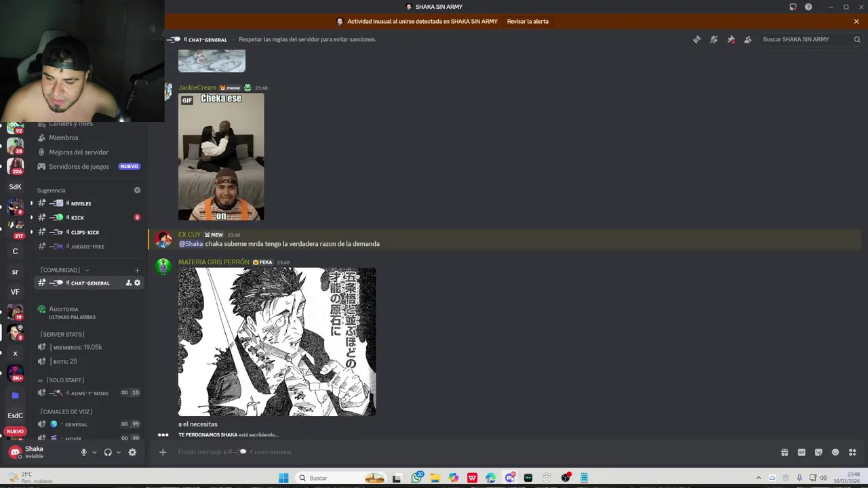The width and height of the screenshot is (868, 488).
Task: Open sticker picker icon
Action: tap(818, 452)
